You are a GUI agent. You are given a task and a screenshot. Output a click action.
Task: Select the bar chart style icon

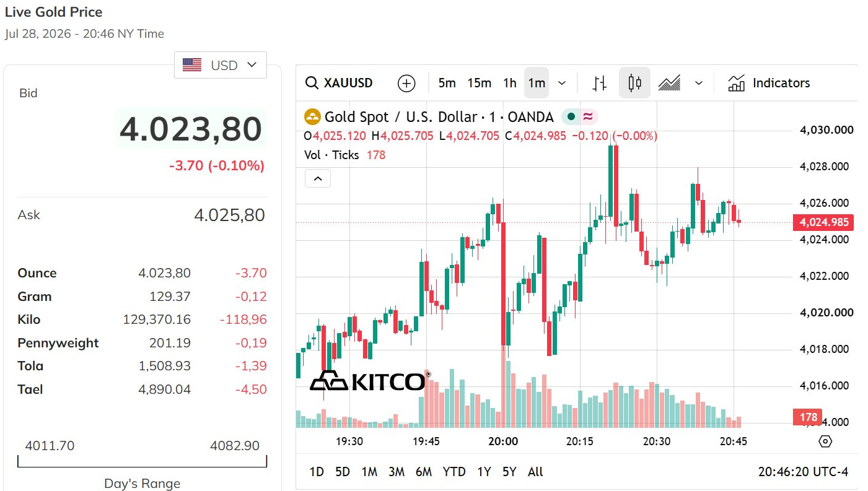(599, 83)
